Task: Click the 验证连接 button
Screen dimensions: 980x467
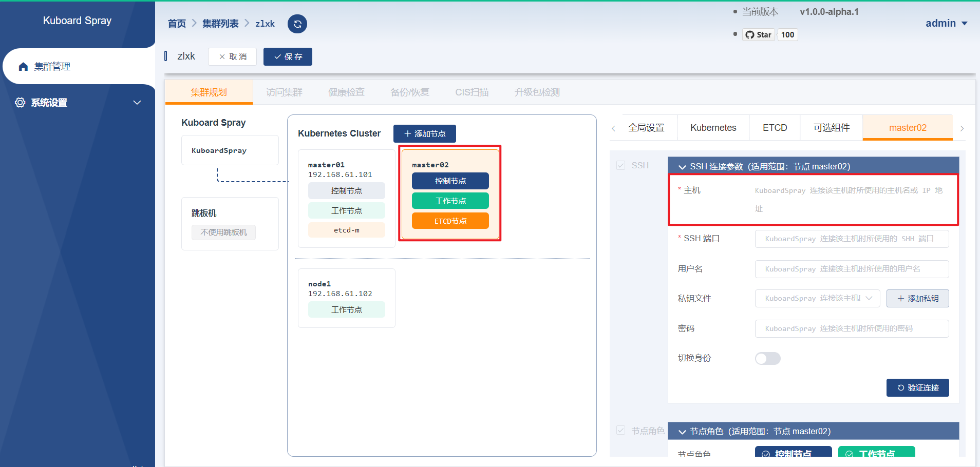Action: coord(917,387)
